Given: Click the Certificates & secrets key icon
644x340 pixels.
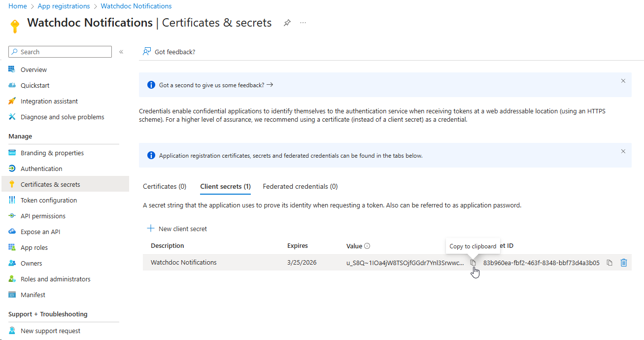Looking at the screenshot, I should (12, 184).
